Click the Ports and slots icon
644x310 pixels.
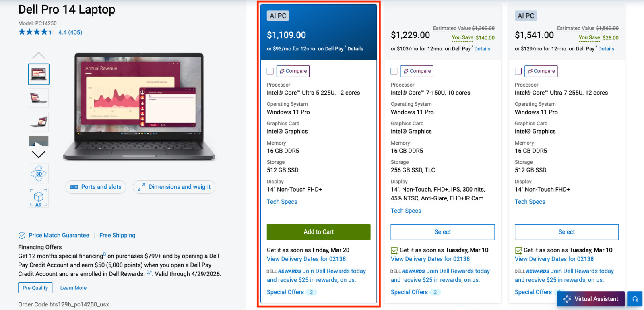coord(74,187)
